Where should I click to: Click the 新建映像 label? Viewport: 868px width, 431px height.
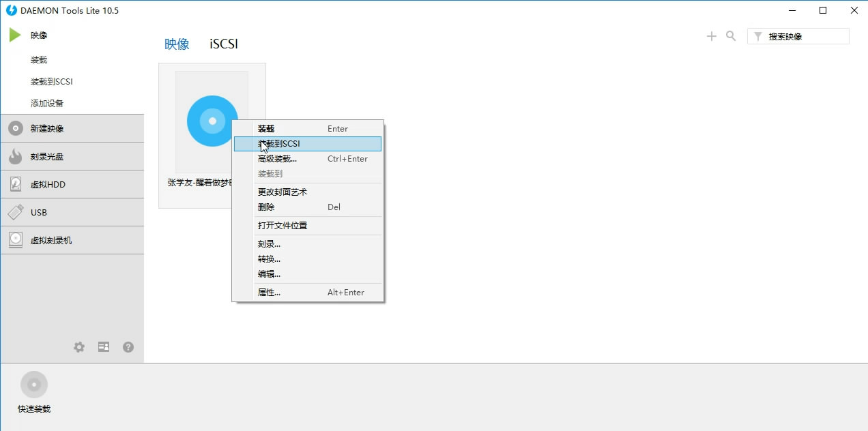point(47,129)
